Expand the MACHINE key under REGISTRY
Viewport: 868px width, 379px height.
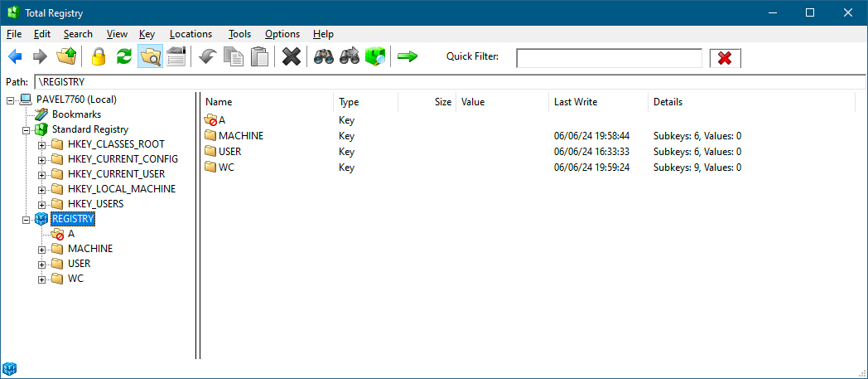[x=41, y=250]
